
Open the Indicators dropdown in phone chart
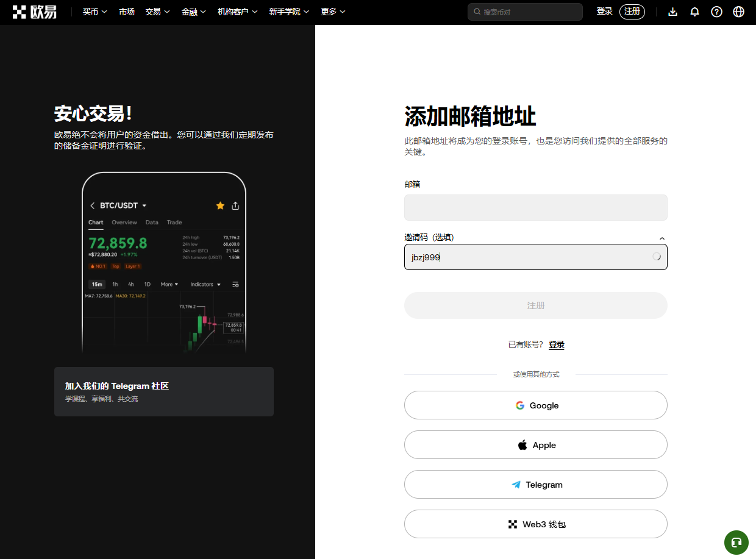205,284
